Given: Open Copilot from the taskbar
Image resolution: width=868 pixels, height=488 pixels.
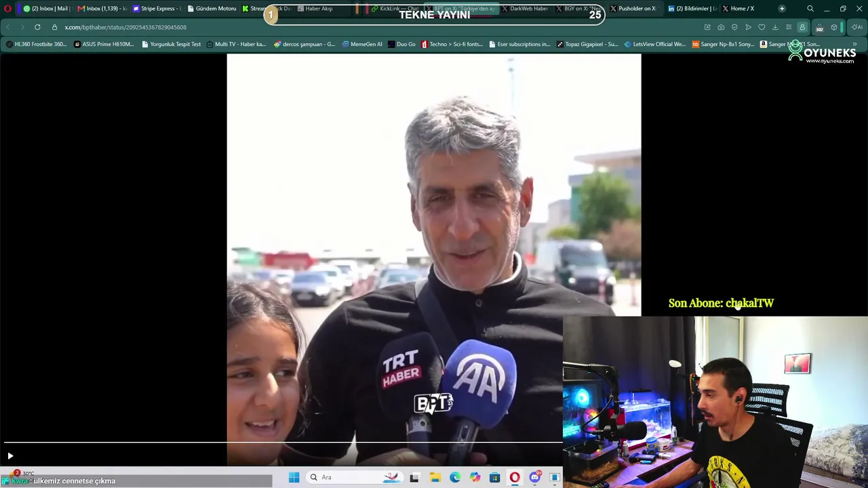Looking at the screenshot, I should coord(475,478).
